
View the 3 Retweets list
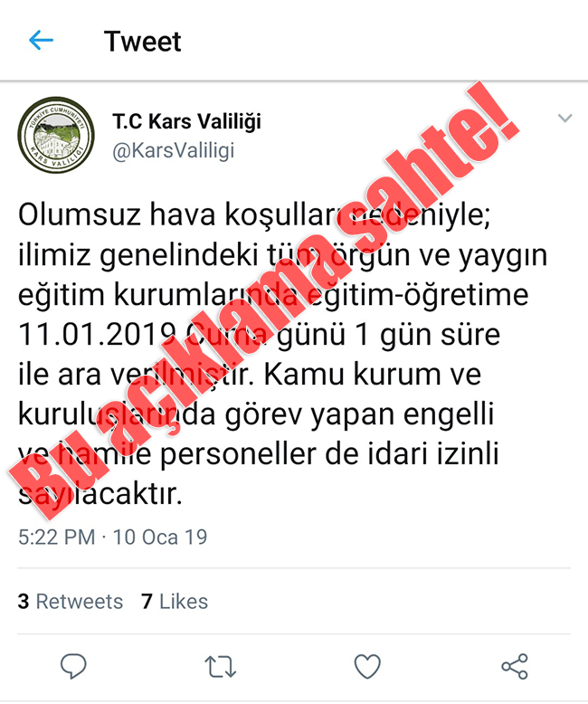(71, 601)
